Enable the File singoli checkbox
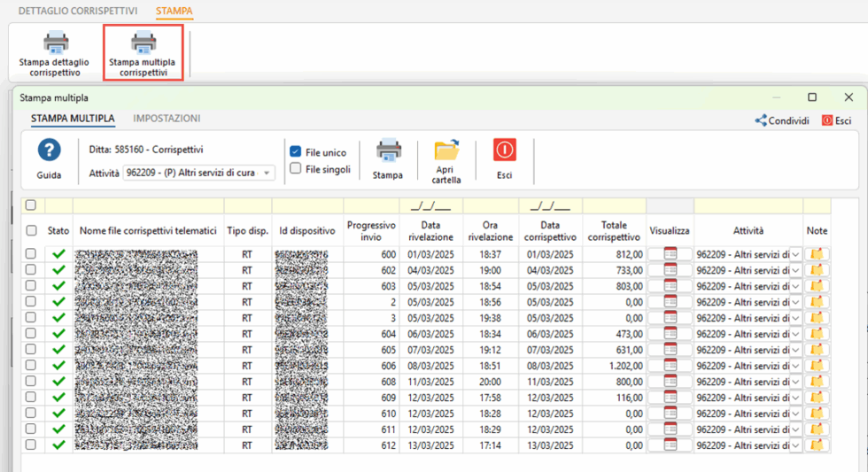The height and width of the screenshot is (472, 868). [296, 169]
